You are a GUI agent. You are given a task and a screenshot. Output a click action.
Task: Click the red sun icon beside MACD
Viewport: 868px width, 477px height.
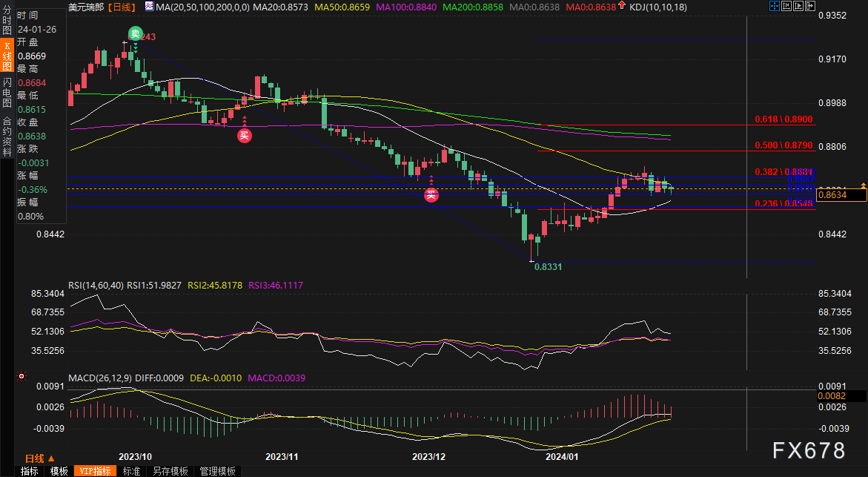tap(20, 378)
